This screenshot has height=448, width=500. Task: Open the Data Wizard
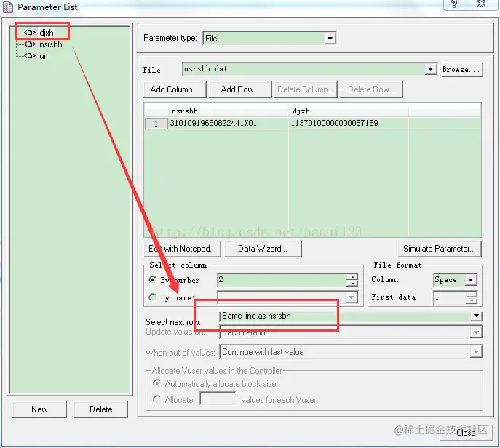(x=263, y=249)
